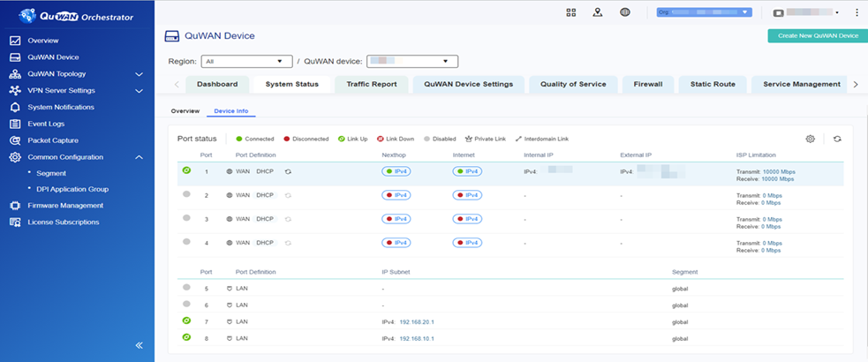
Task: Open the Quality of Service tab
Action: pyautogui.click(x=573, y=84)
